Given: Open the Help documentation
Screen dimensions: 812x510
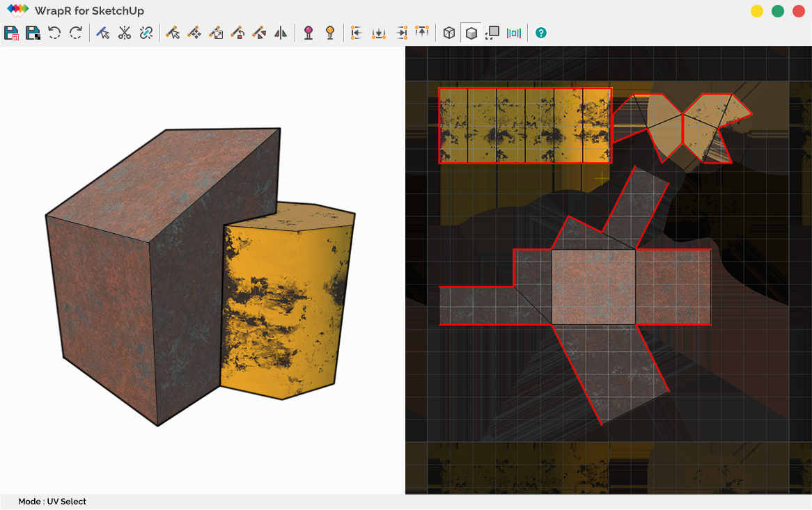Looking at the screenshot, I should [x=541, y=32].
